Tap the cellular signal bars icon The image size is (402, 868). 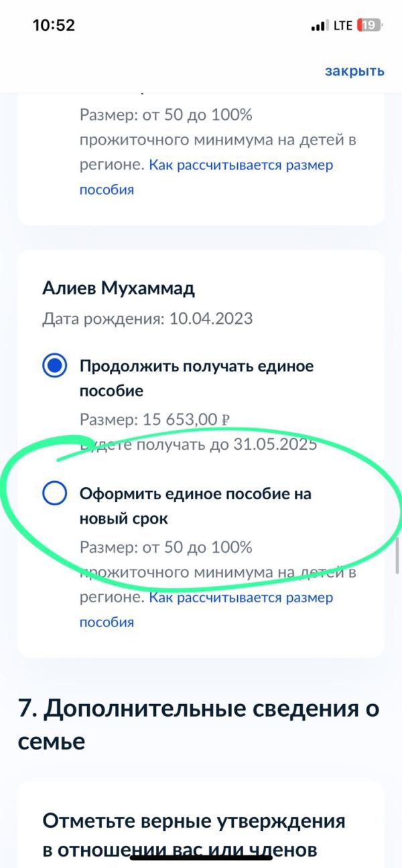(x=317, y=26)
